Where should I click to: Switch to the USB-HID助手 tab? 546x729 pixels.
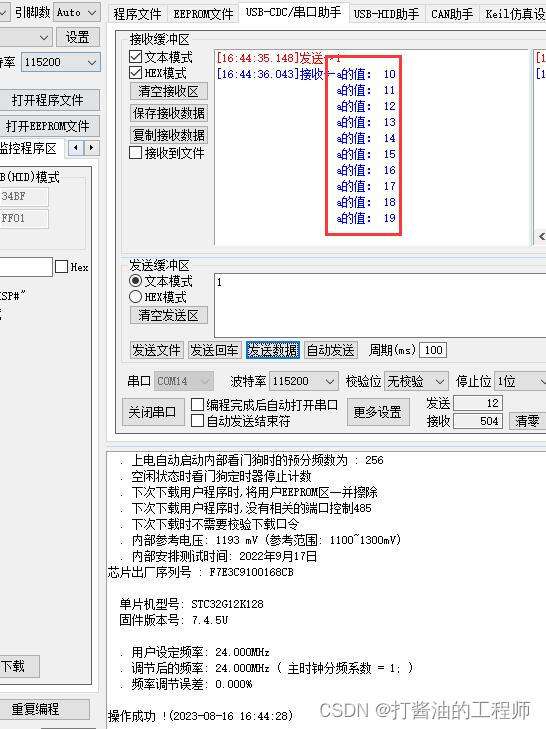pyautogui.click(x=386, y=14)
